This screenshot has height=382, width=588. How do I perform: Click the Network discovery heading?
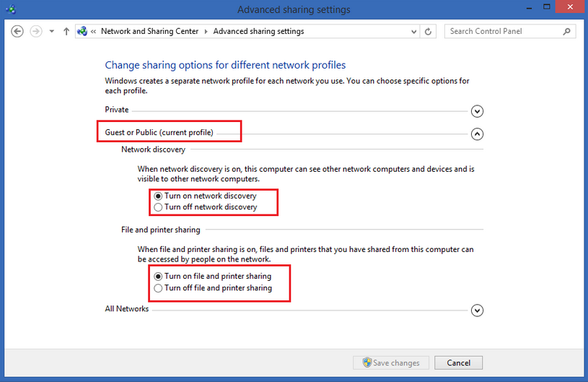click(x=153, y=149)
